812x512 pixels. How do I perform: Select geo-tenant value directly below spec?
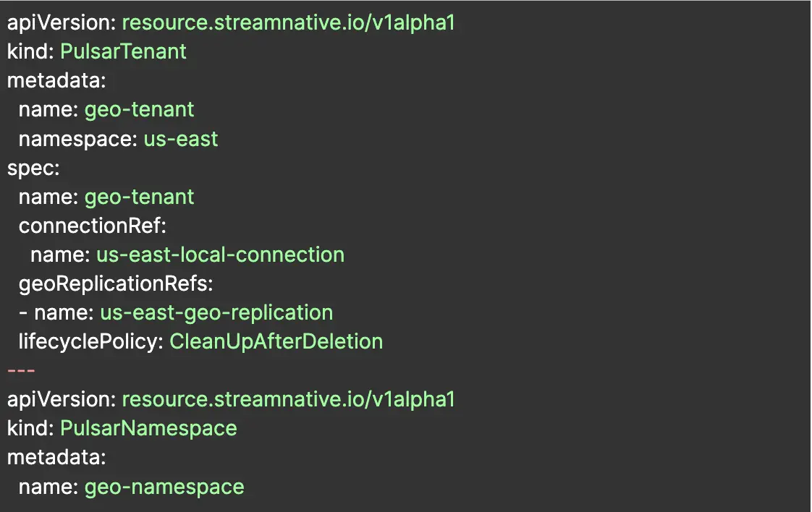[140, 197]
